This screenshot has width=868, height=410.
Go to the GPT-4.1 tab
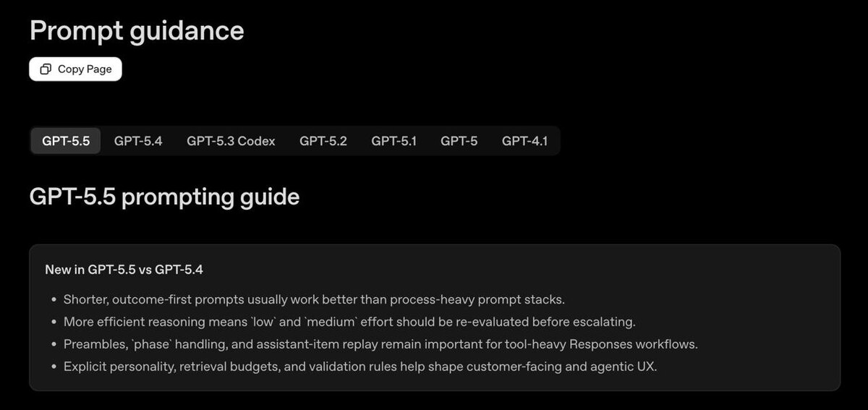coord(524,141)
